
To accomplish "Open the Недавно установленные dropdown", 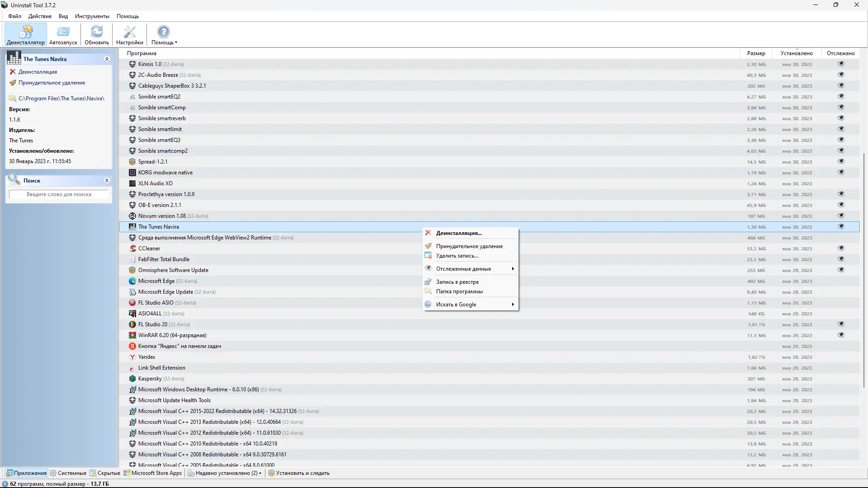I will click(224, 473).
